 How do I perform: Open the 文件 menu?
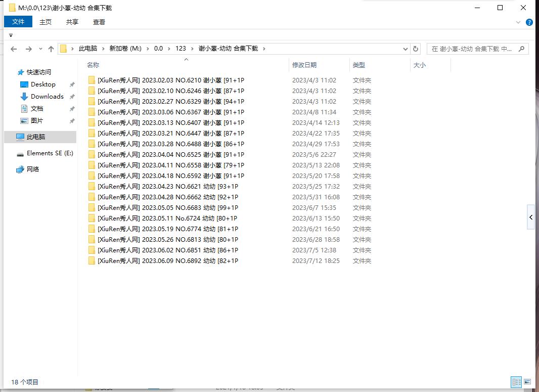click(18, 22)
